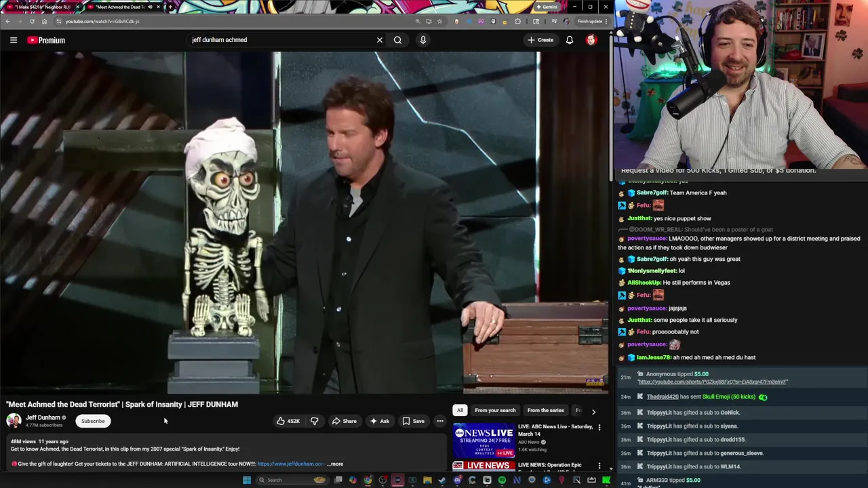The width and height of the screenshot is (868, 488).
Task: Open the jeffdunham.com link in description
Action: [291, 464]
